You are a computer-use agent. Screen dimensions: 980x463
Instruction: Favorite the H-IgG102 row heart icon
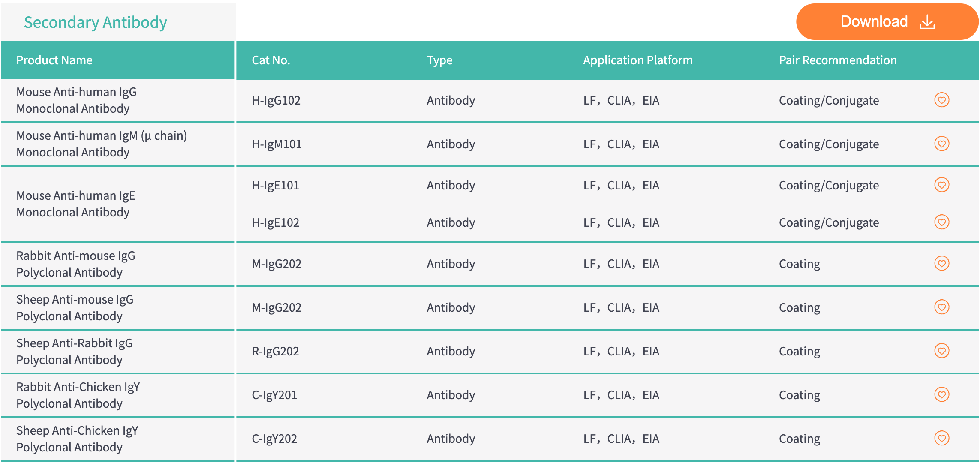pyautogui.click(x=942, y=100)
